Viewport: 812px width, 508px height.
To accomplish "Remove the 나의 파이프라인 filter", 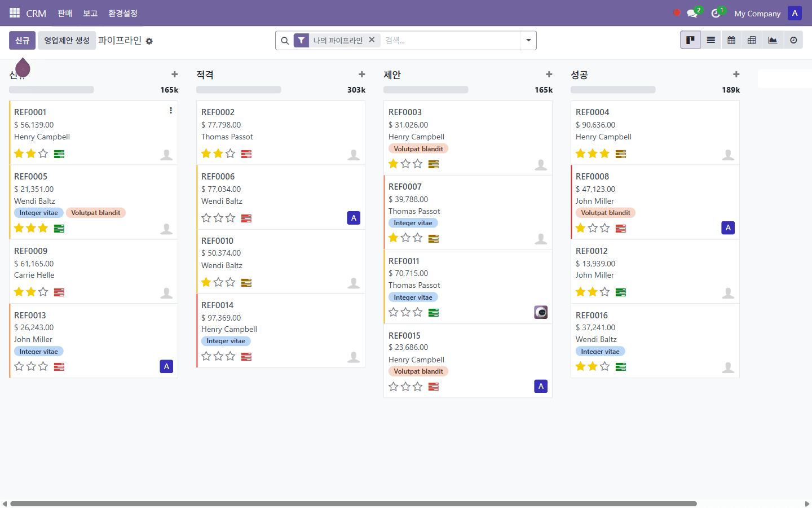I will pos(372,40).
